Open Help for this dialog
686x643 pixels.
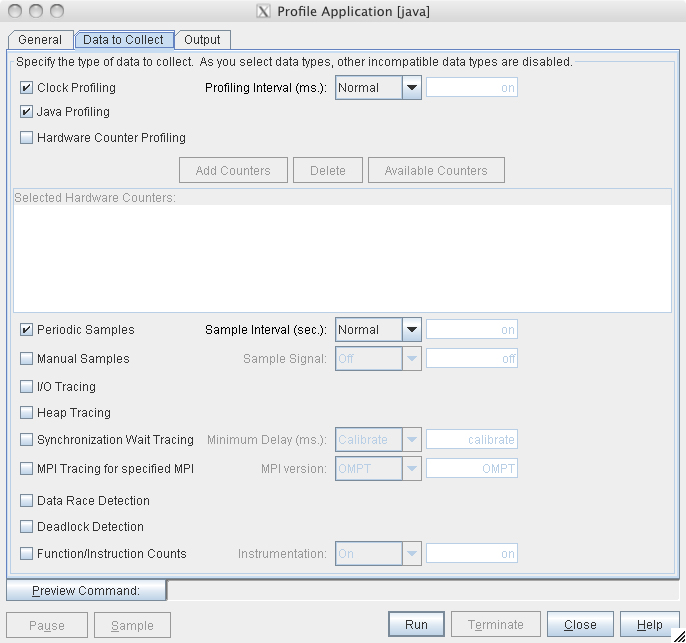pos(650,624)
